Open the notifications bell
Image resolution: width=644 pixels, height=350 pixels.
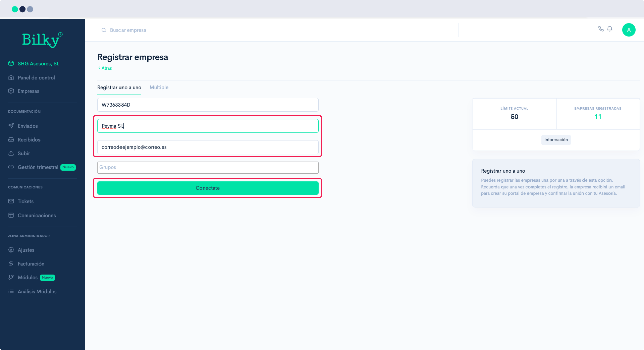coord(610,29)
